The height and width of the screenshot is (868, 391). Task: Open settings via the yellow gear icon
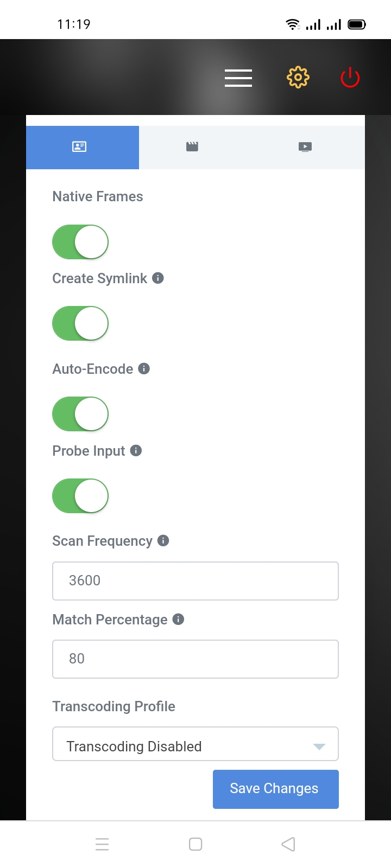(x=298, y=78)
